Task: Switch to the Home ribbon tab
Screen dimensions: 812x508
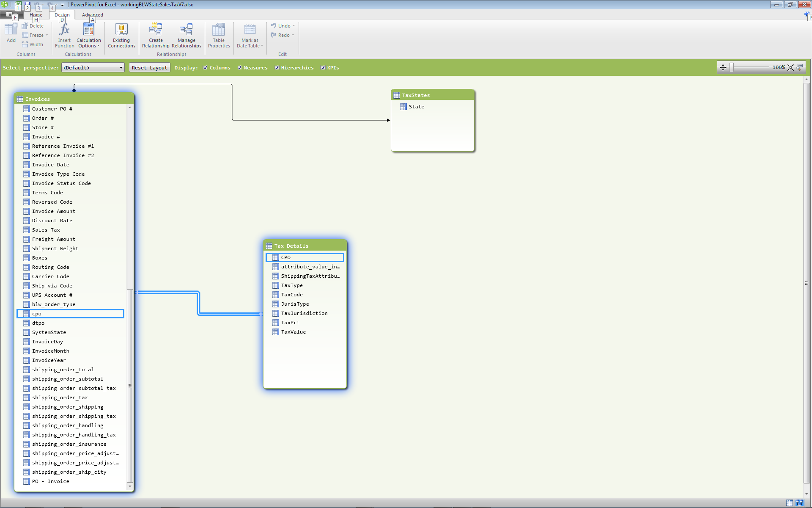Action: click(36, 15)
